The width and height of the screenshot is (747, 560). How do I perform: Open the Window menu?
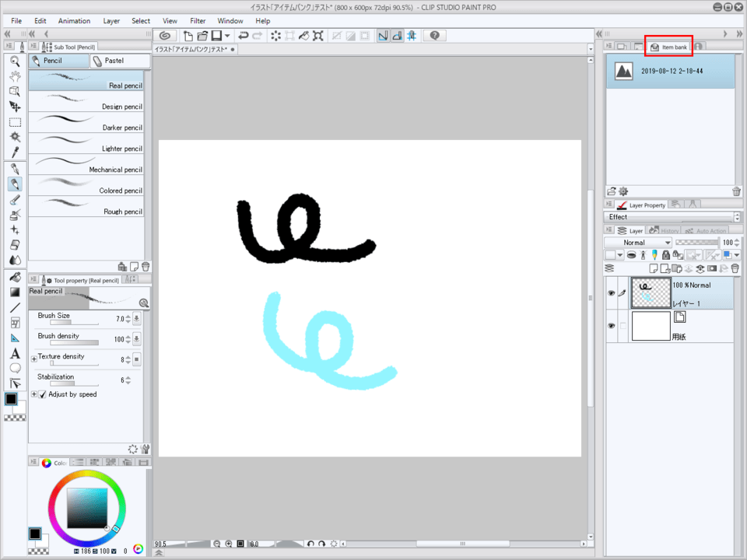tap(230, 21)
